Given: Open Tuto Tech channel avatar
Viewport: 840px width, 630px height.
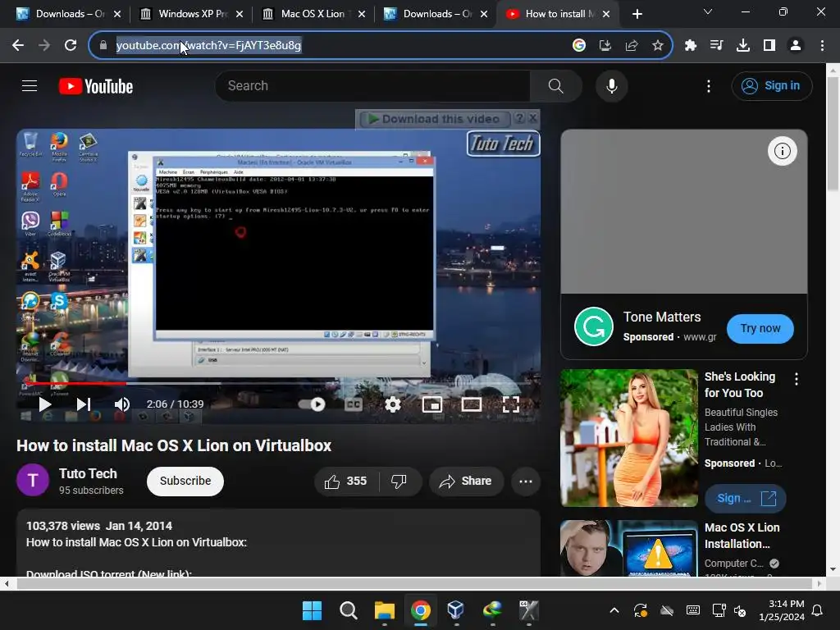Looking at the screenshot, I should [33, 480].
